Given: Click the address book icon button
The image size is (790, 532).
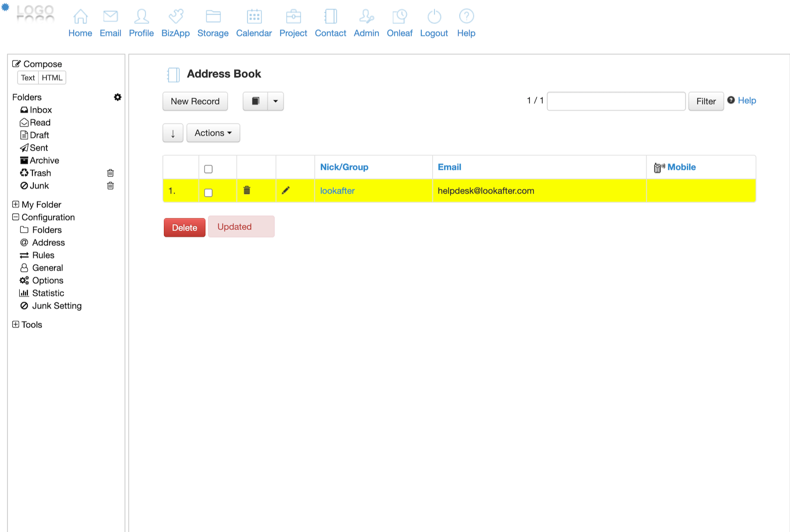Looking at the screenshot, I should [x=255, y=101].
